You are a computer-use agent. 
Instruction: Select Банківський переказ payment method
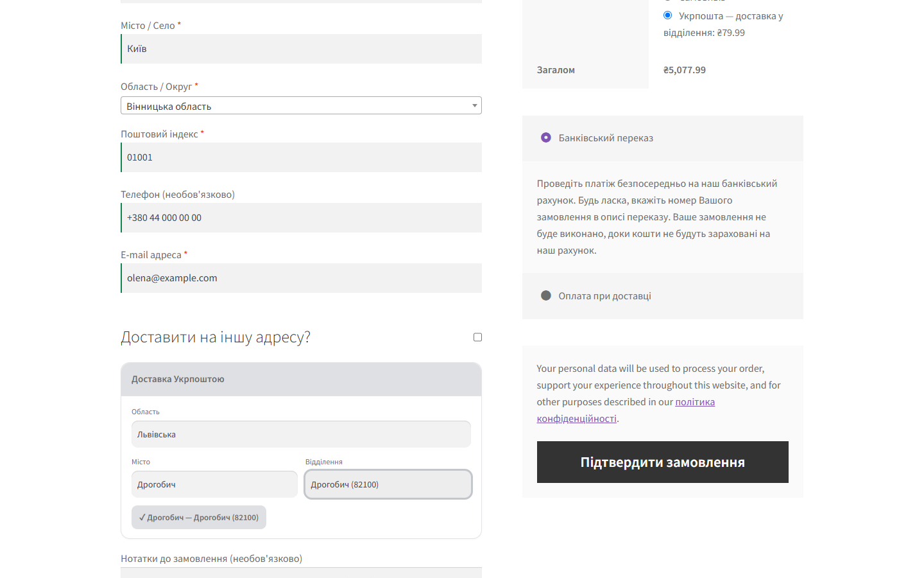point(546,137)
